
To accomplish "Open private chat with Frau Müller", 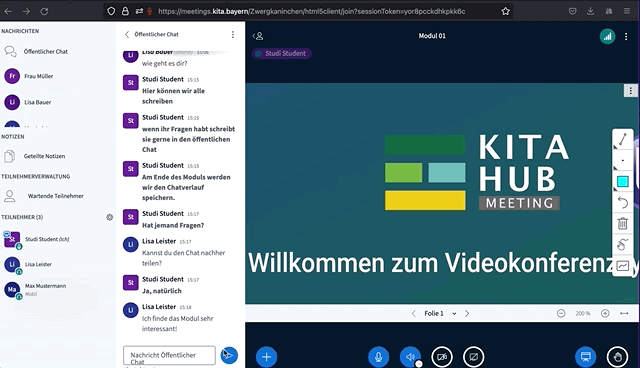I will [38, 76].
